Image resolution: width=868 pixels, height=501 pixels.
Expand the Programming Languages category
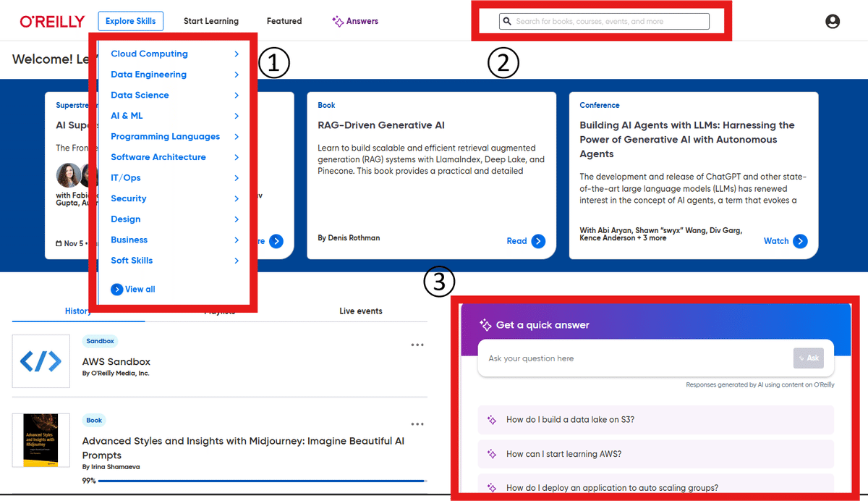tap(166, 136)
